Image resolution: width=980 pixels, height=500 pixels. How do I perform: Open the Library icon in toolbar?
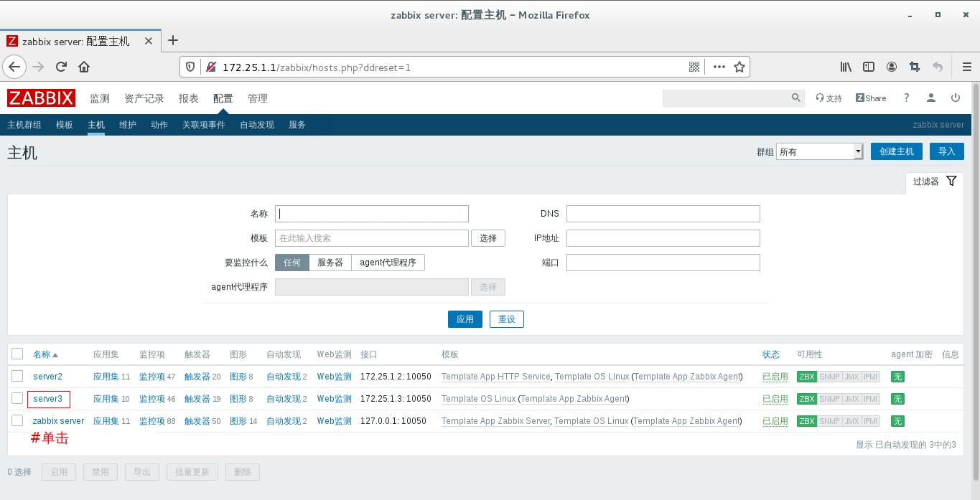pos(846,67)
